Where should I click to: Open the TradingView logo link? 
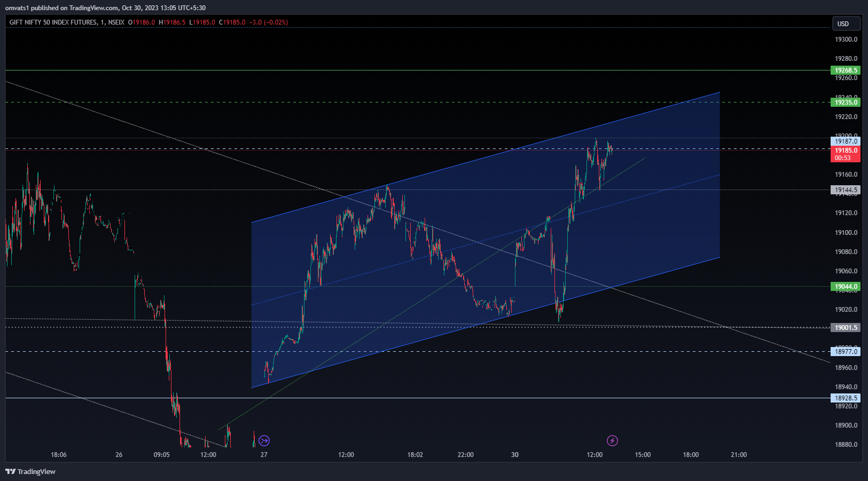[x=30, y=471]
